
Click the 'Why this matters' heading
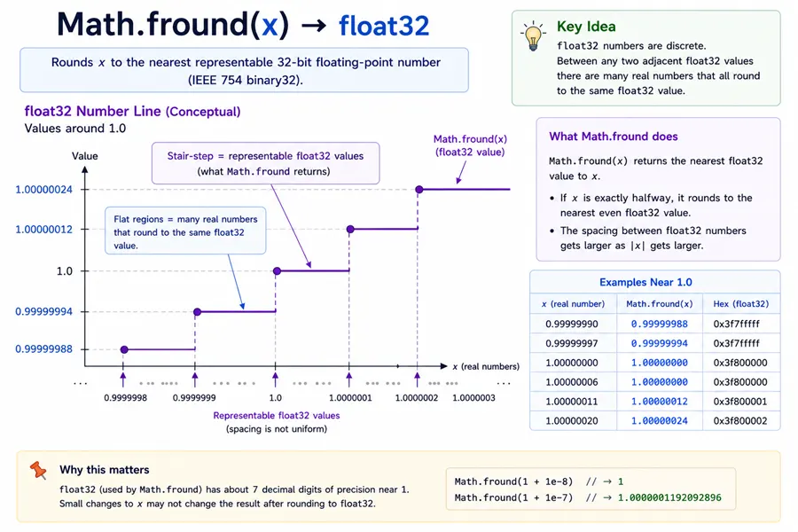coord(105,469)
